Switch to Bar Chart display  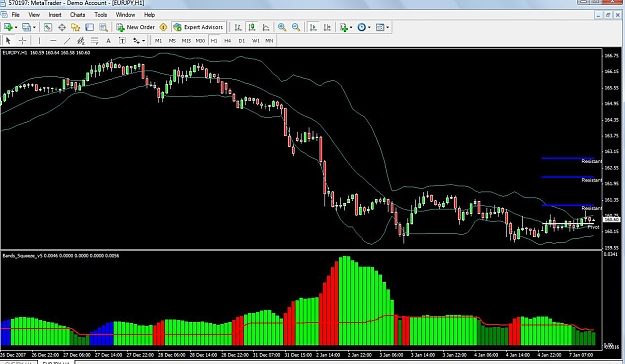[238, 27]
